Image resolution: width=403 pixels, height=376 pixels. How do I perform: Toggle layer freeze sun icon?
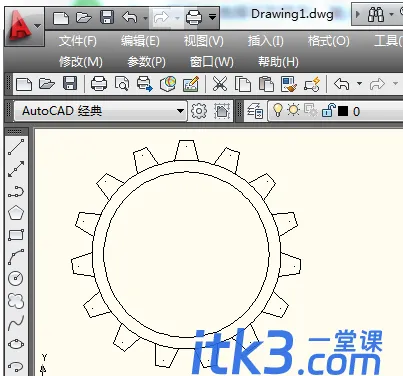[x=294, y=110]
